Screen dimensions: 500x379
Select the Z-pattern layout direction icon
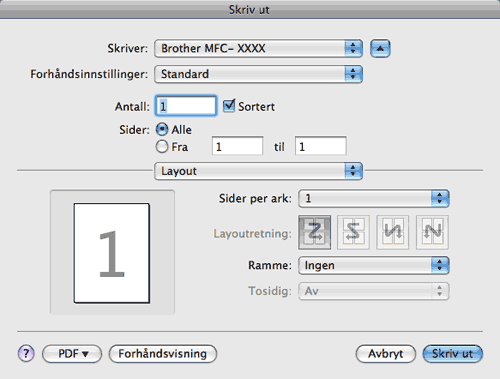click(315, 232)
